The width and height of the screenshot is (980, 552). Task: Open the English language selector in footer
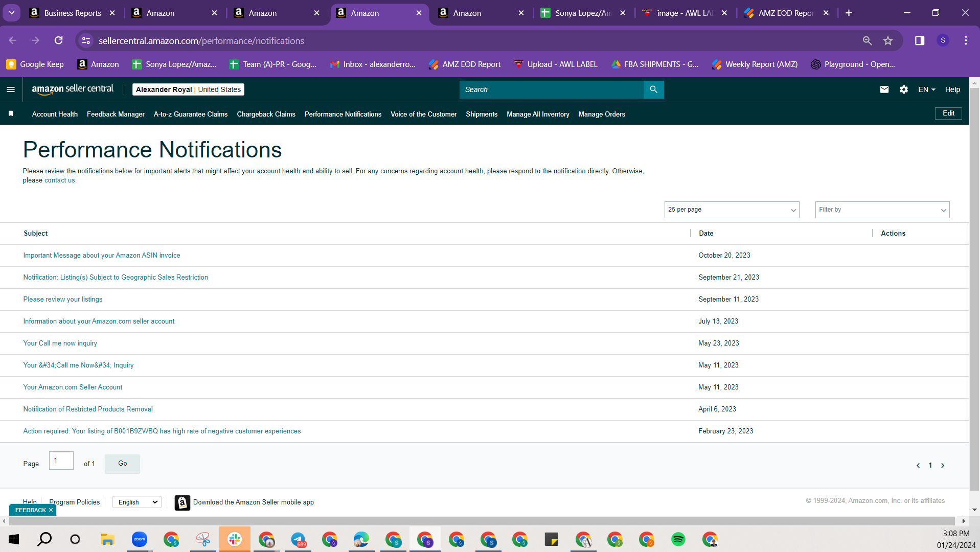[x=137, y=502]
